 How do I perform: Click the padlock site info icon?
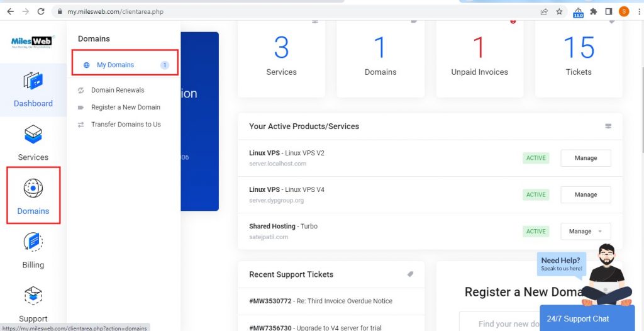[x=60, y=11]
